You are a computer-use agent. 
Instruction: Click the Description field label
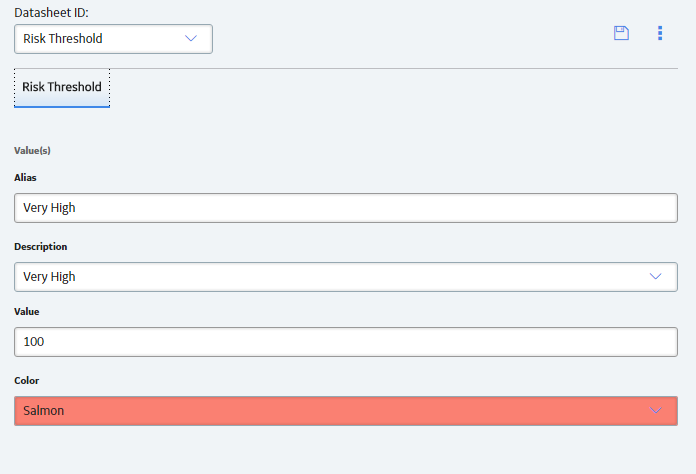41,247
